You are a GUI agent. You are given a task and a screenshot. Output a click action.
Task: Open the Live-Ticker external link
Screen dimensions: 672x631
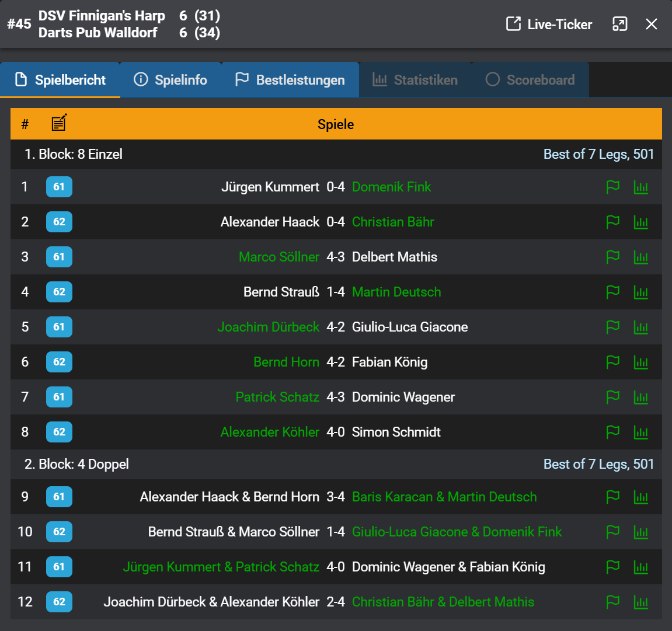(549, 25)
